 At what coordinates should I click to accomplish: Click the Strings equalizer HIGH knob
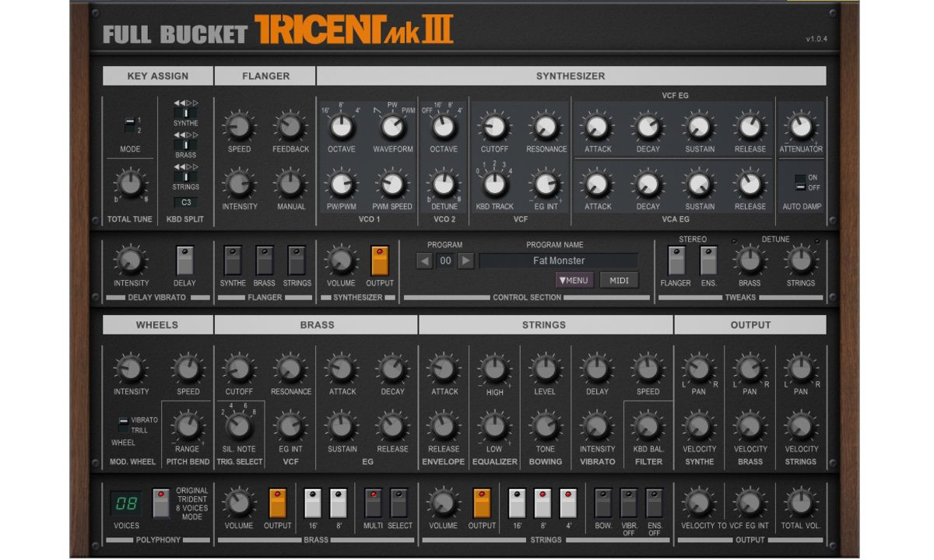(x=494, y=369)
